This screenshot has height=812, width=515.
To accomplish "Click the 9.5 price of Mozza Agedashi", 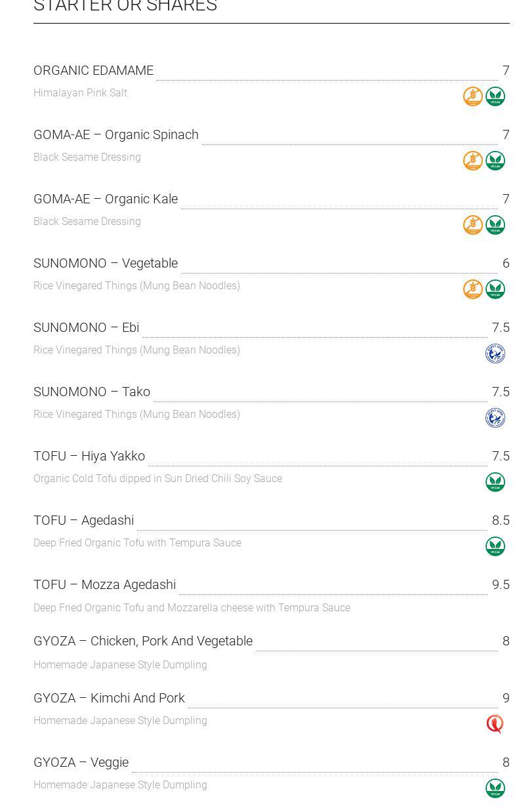I will (x=501, y=584).
